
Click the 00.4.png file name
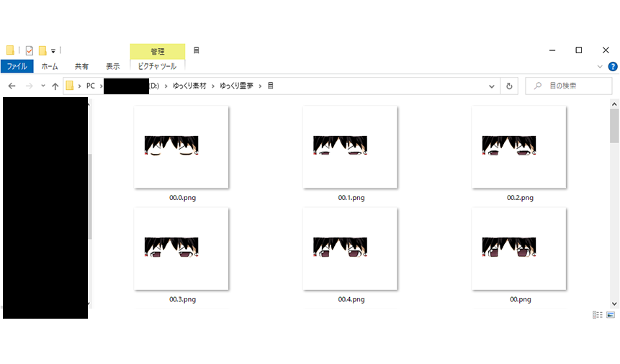coord(351,299)
